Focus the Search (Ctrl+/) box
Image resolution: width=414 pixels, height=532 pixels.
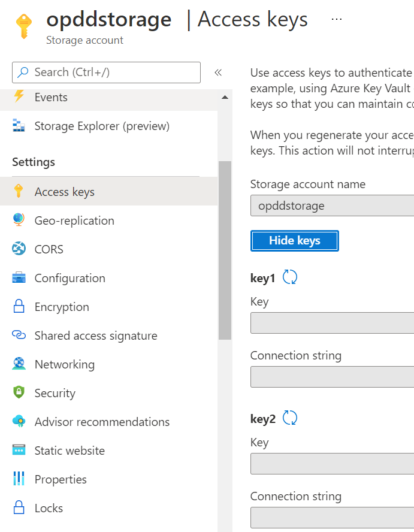pyautogui.click(x=106, y=72)
